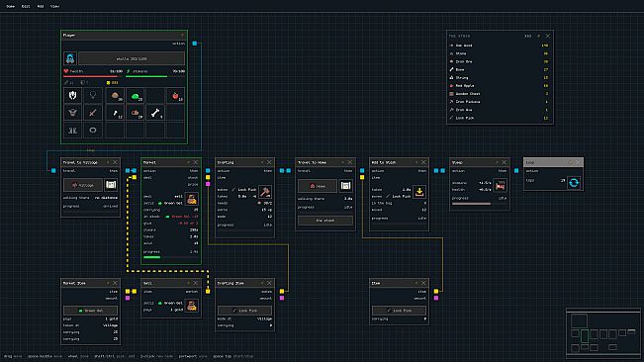Click the Market node progress bar
The width and height of the screenshot is (644, 362).
[171, 257]
